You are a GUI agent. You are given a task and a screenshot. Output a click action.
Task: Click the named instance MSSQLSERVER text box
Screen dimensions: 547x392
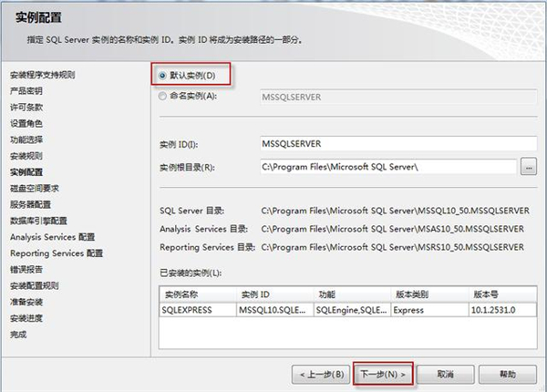click(398, 97)
